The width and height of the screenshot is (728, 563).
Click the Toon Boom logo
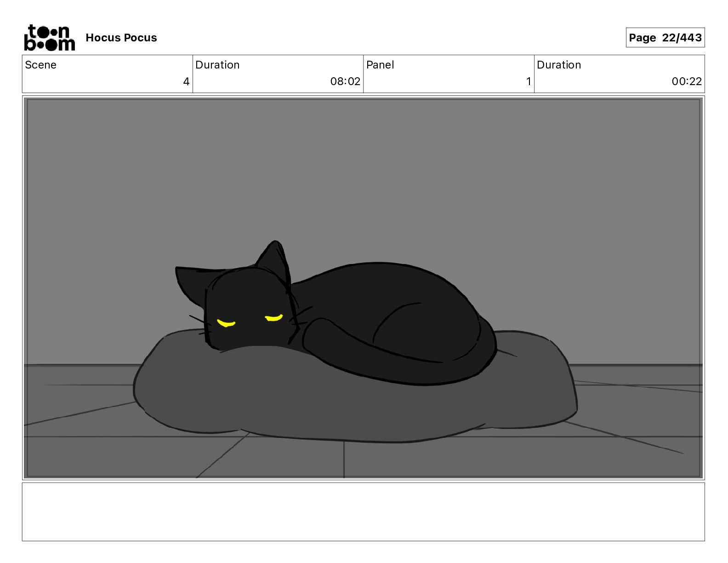[x=50, y=38]
